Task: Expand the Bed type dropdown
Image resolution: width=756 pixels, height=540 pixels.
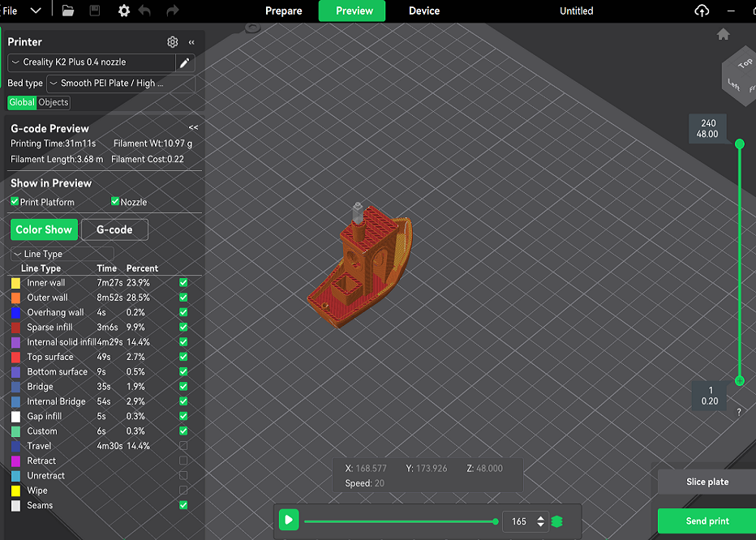Action: point(121,83)
